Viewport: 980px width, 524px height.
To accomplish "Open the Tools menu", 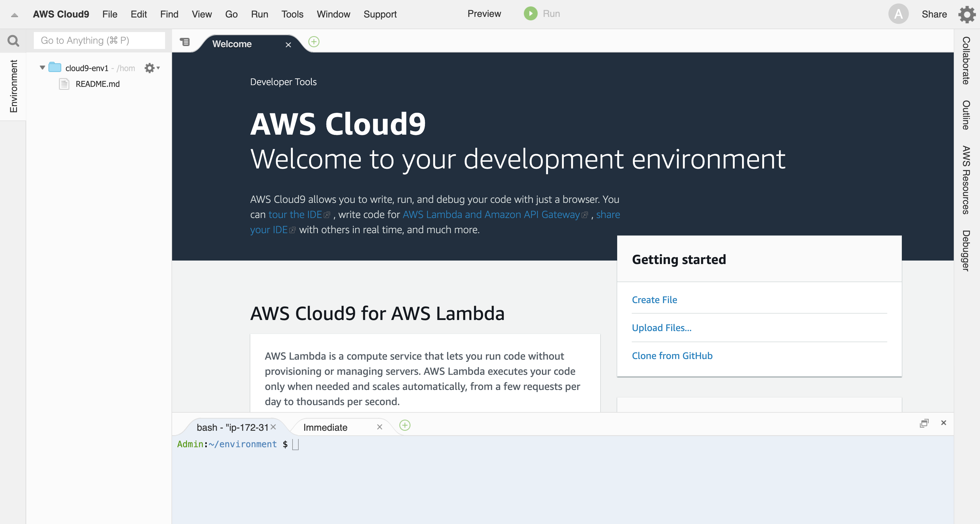I will (x=292, y=14).
